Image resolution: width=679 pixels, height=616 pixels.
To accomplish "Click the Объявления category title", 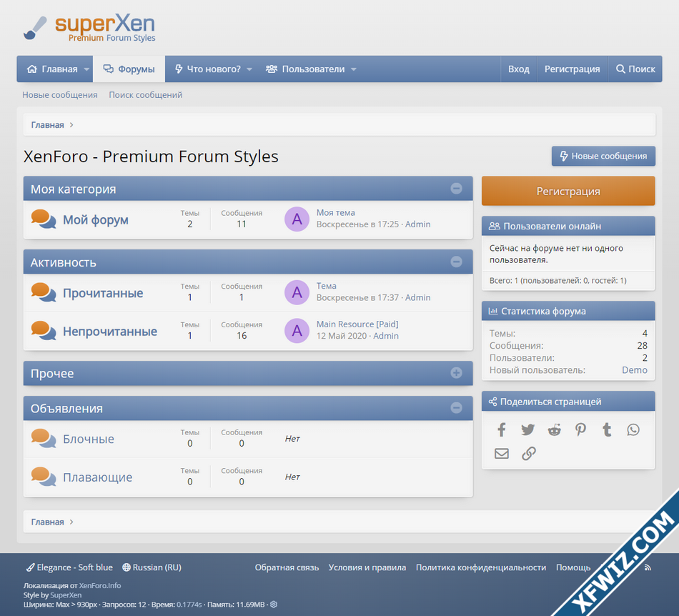I will click(66, 408).
